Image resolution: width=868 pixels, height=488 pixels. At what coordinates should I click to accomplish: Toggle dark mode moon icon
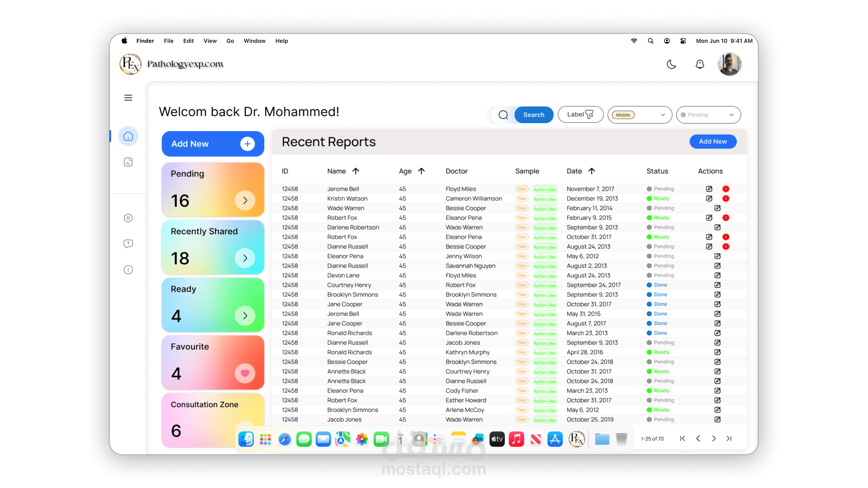(671, 64)
